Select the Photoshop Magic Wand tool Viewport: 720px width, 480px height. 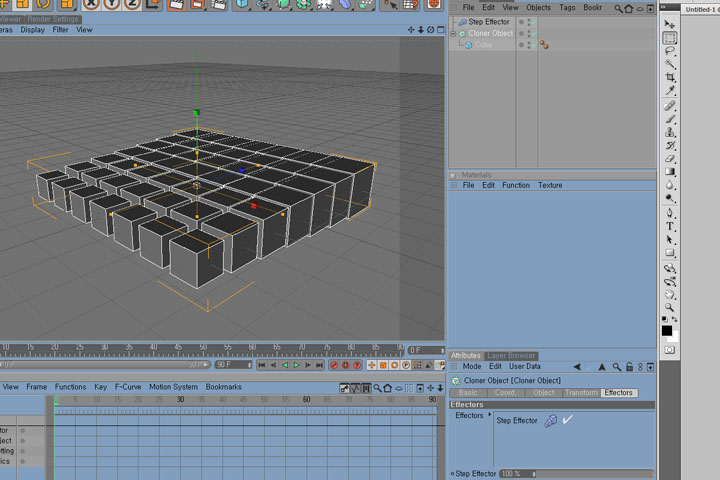tap(670, 64)
